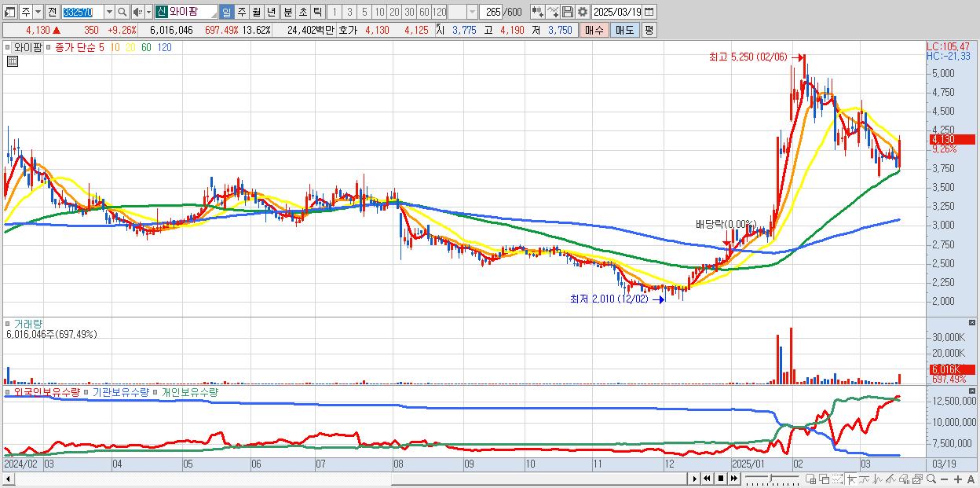Select the 분 (minute) period
The height and width of the screenshot is (488, 980).
[287, 12]
